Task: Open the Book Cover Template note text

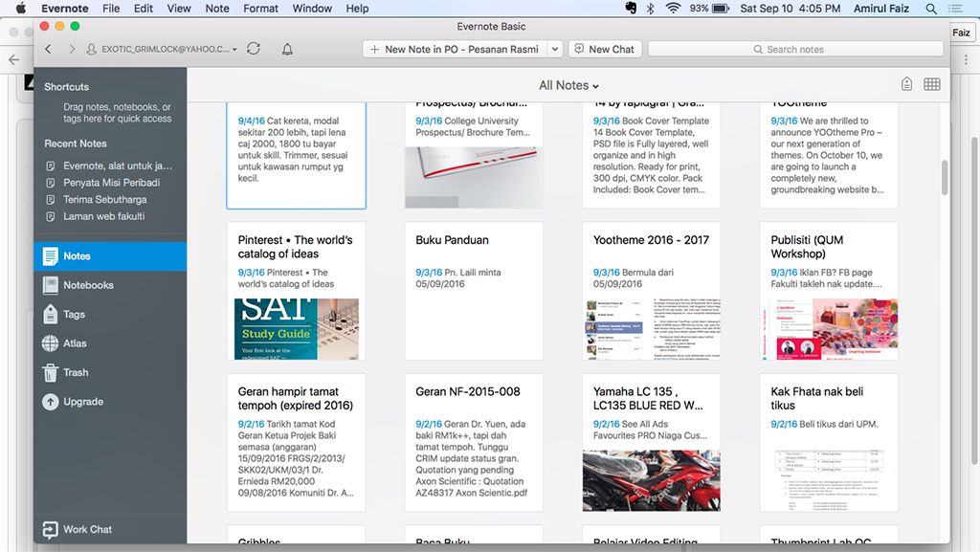Action: 651,155
